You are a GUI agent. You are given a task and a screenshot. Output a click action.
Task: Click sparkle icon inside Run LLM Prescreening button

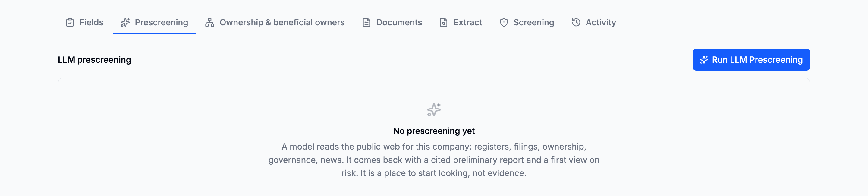(x=704, y=60)
